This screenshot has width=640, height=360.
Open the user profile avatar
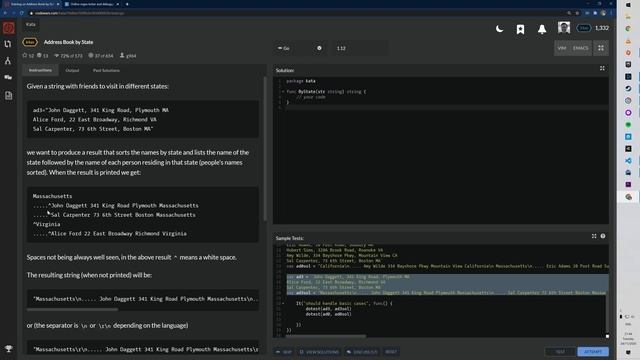pos(564,28)
